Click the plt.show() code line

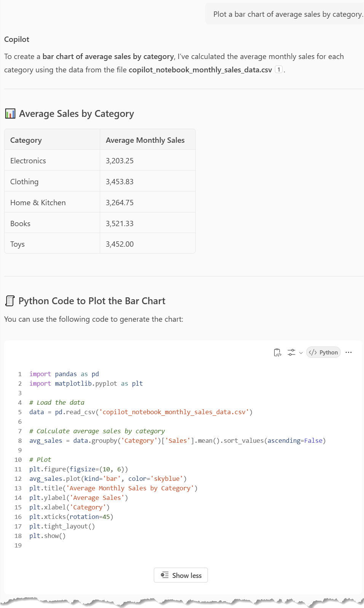tap(48, 536)
